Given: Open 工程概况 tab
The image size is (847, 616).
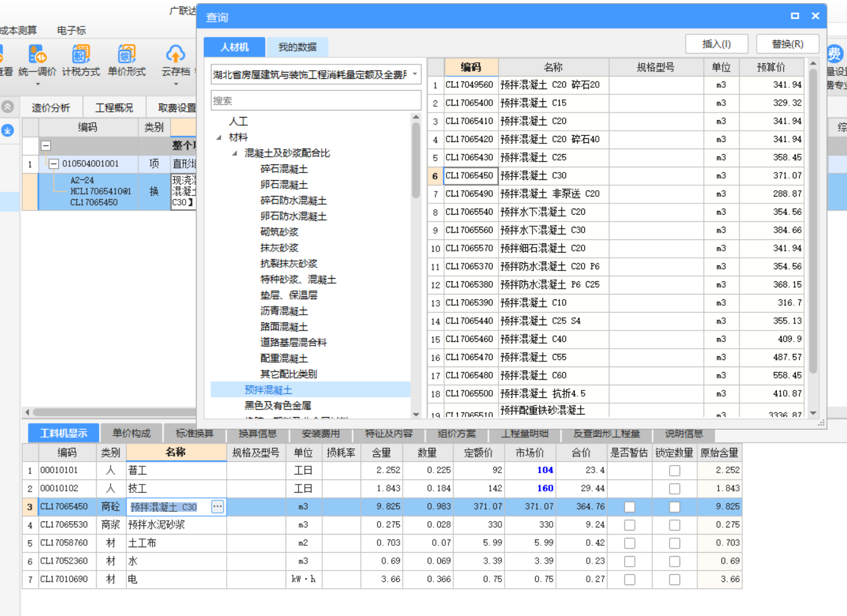Looking at the screenshot, I should 114,107.
